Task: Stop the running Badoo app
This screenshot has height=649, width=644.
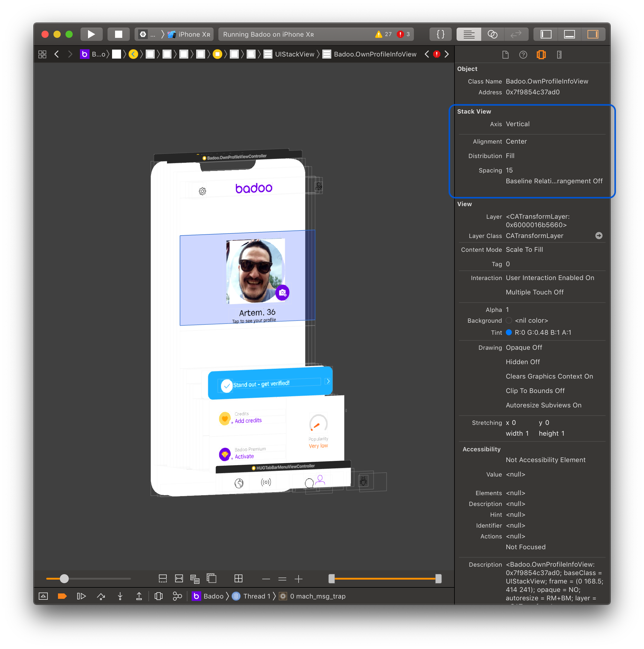Action: click(118, 34)
